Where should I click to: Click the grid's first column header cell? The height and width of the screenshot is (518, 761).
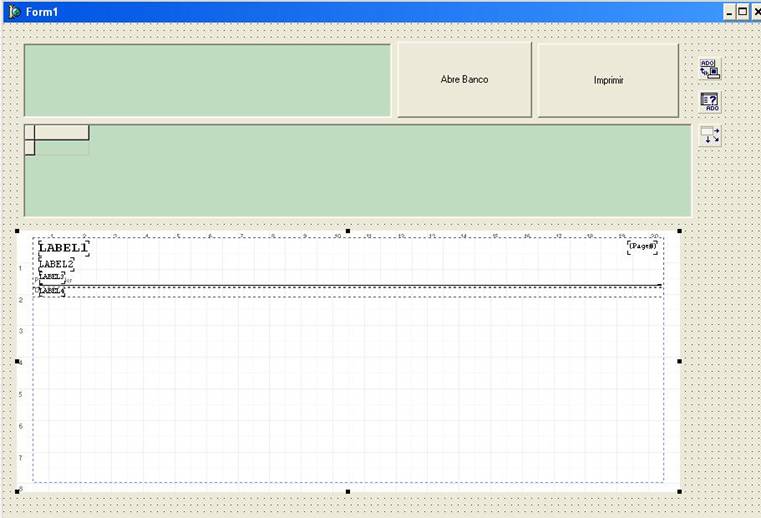[62, 132]
